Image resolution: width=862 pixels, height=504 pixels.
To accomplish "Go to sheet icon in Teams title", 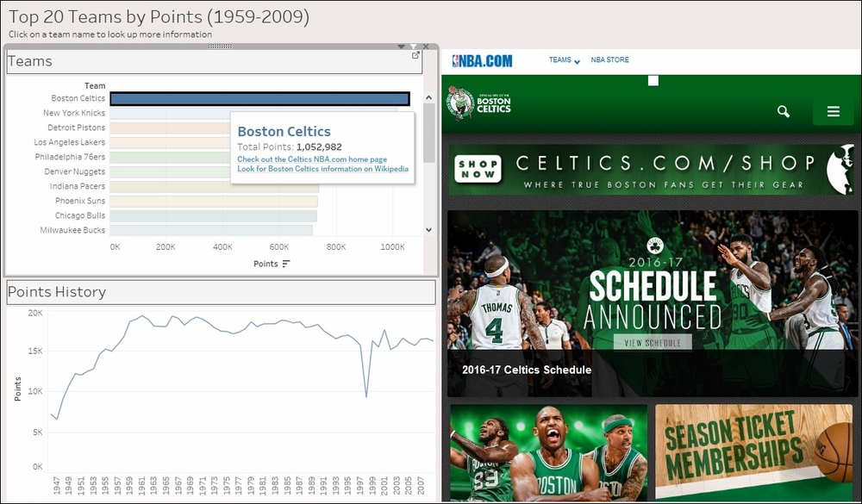I will (x=415, y=55).
